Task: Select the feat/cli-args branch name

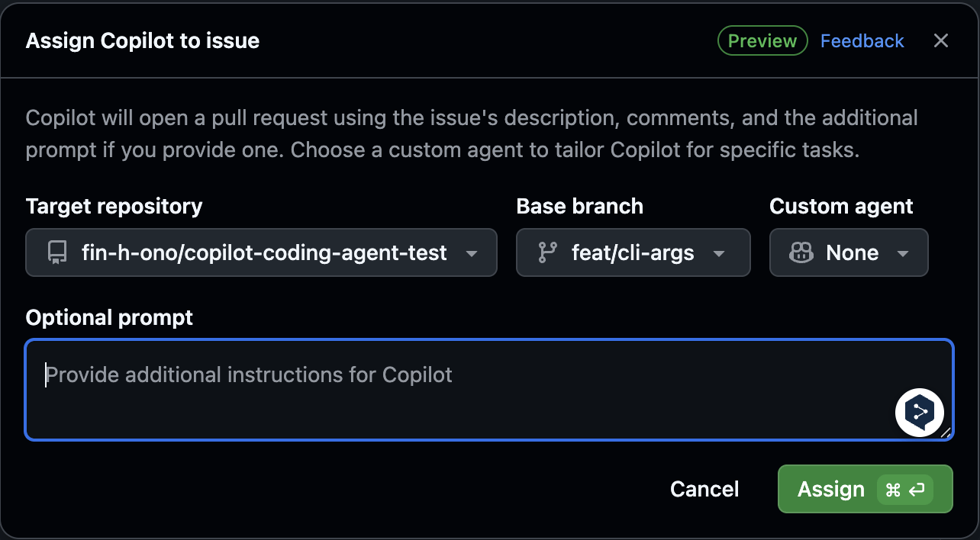Action: [633, 252]
